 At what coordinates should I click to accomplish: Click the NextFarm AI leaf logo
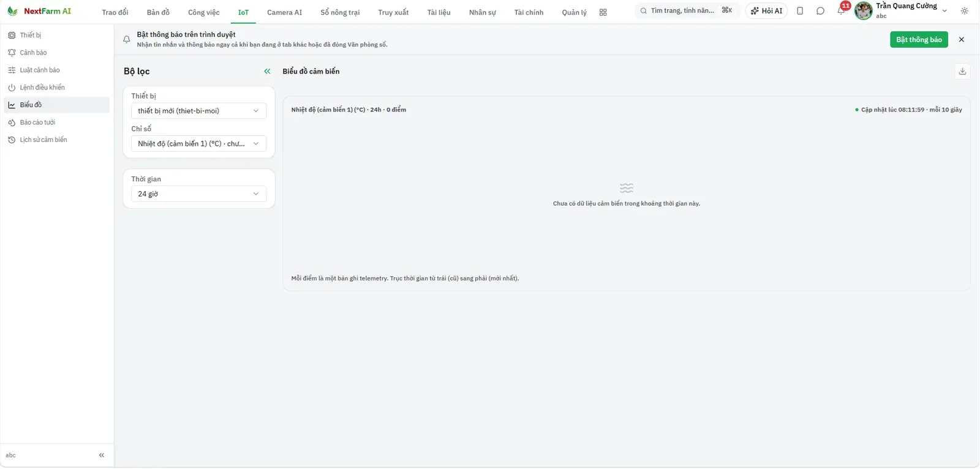pyautogui.click(x=12, y=11)
